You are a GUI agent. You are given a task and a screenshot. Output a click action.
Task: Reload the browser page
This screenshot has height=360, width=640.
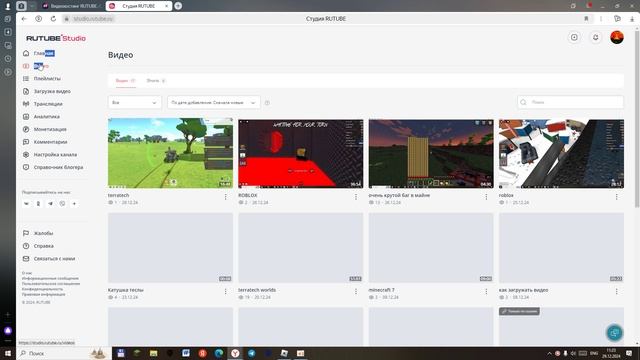pos(53,19)
